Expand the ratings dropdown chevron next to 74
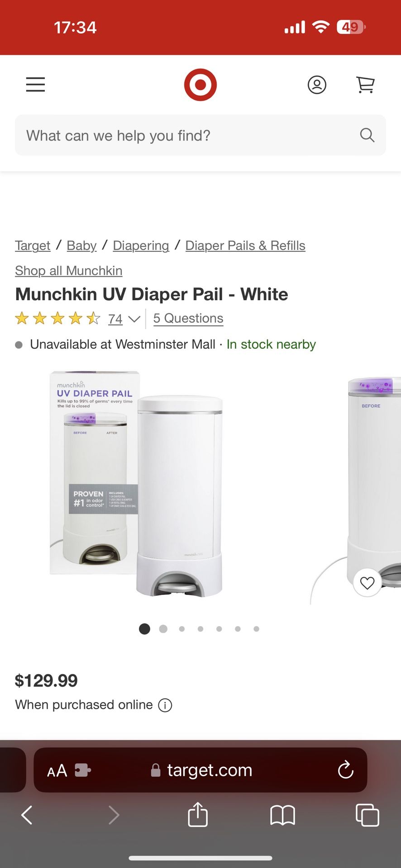Screen dimensions: 401x868 point(134,319)
